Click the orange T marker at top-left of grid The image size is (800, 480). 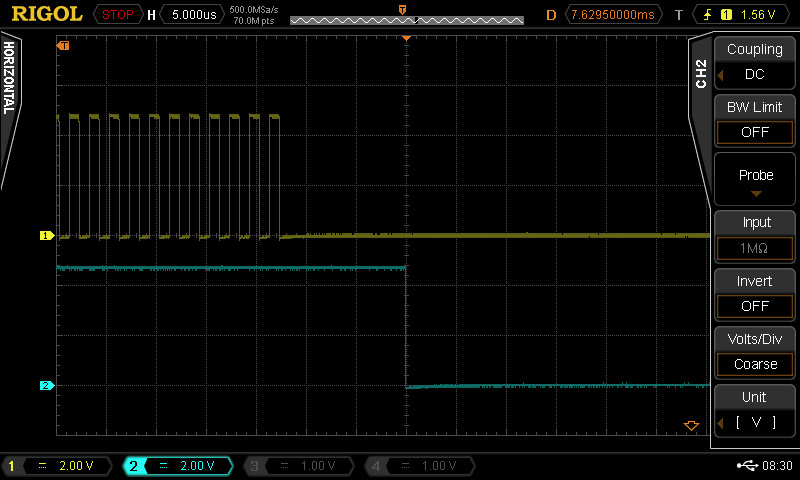coord(64,46)
